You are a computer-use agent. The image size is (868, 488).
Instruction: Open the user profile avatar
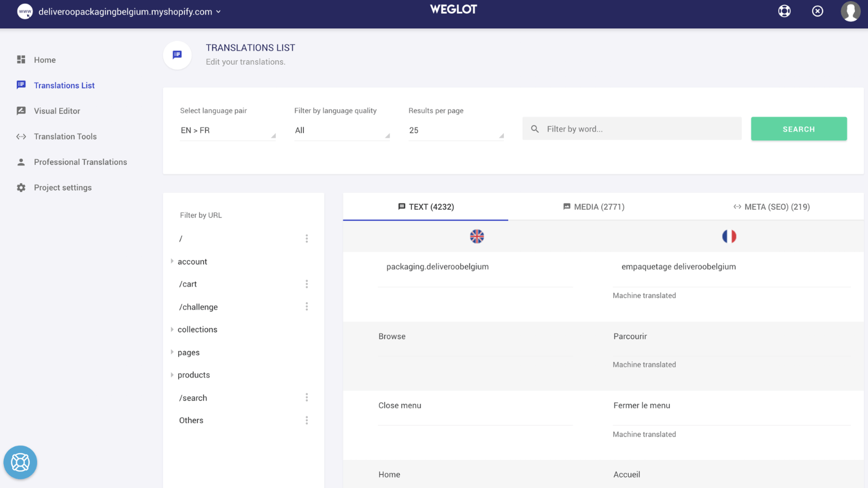point(850,11)
